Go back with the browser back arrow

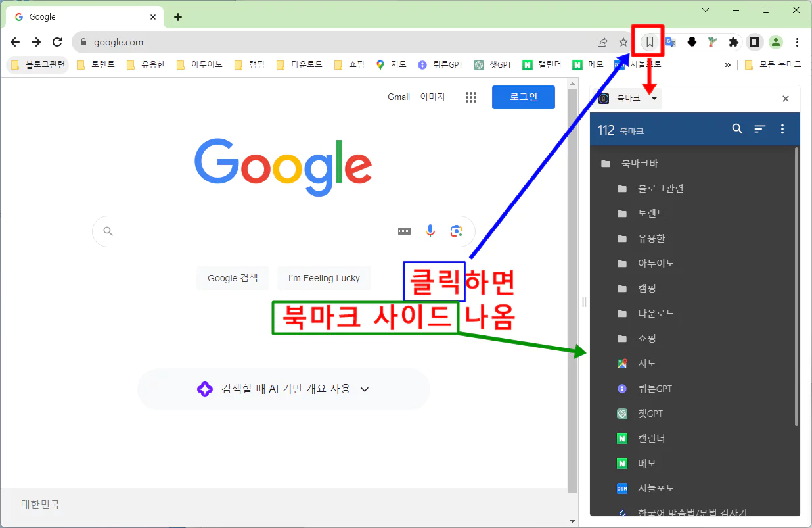(15, 42)
